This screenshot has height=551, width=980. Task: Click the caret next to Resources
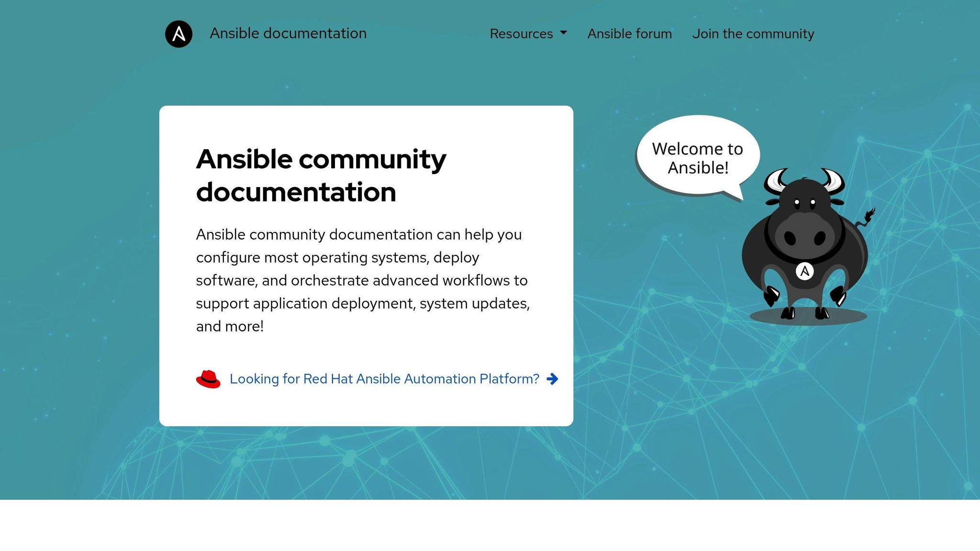(563, 33)
